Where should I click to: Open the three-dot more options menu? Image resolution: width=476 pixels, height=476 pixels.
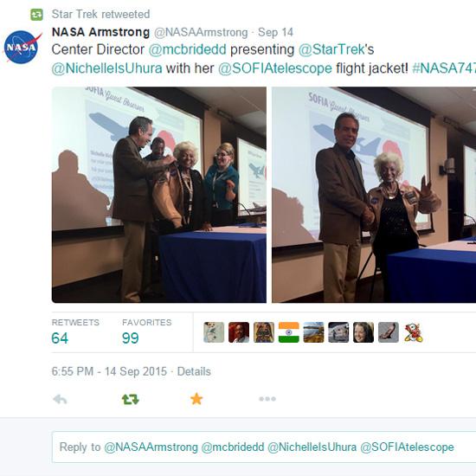click(x=267, y=399)
